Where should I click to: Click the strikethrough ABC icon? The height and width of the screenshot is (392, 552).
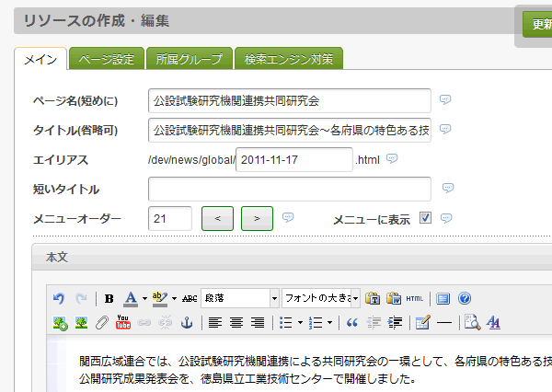click(x=190, y=298)
